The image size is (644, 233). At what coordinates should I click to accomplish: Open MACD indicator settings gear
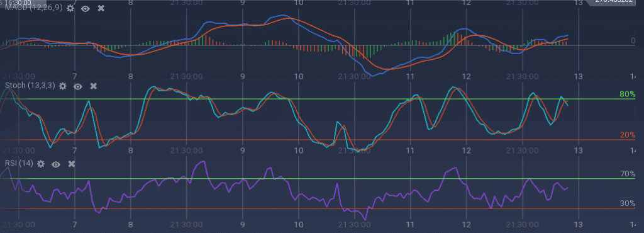pos(70,8)
